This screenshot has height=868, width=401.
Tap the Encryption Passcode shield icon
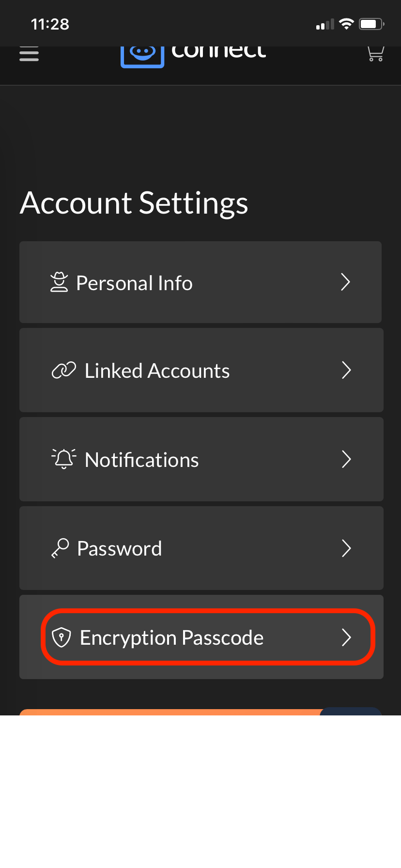[x=62, y=637]
